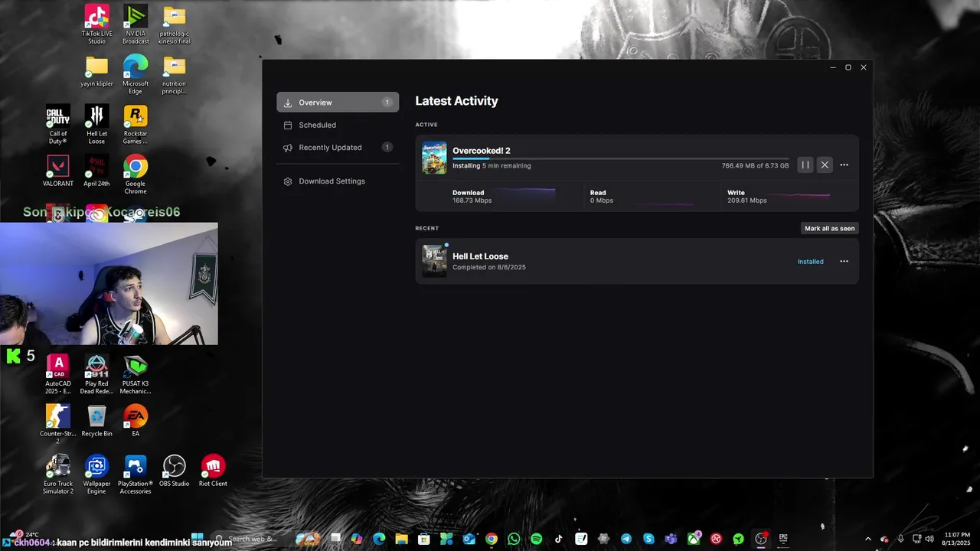980x551 pixels.
Task: Select the Counter-Strike 2 desktop icon
Action: pos(58,425)
